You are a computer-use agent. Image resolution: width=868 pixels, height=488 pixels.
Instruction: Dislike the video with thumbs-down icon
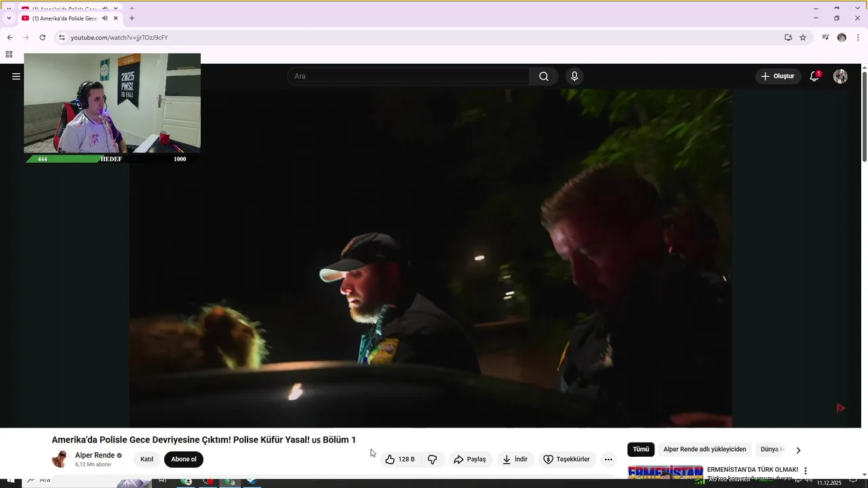(433, 460)
